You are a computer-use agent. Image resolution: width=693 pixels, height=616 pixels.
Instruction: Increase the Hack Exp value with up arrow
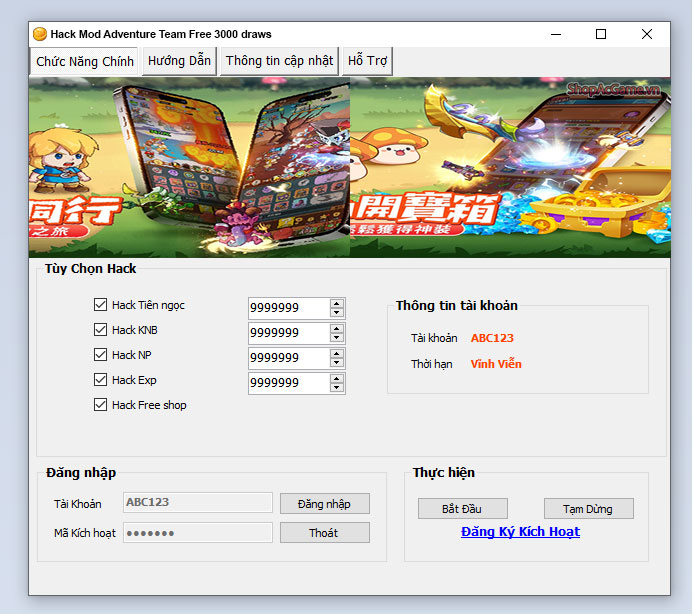pyautogui.click(x=337, y=378)
